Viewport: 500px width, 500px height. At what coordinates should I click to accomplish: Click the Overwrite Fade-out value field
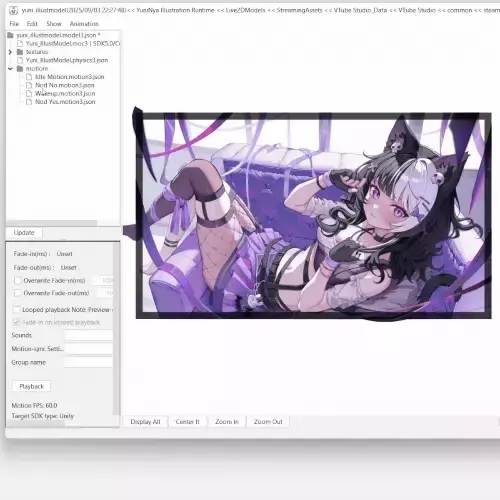(x=105, y=293)
